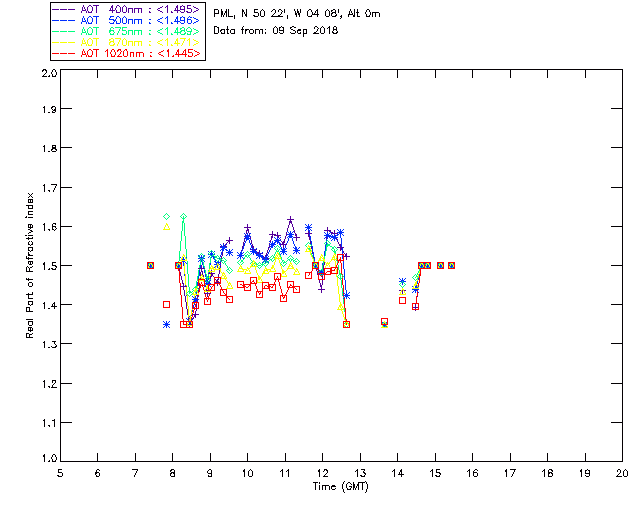Click the hour 12 x-axis tick label
Image resolution: width=640 pixels, height=512 pixels.
(322, 473)
